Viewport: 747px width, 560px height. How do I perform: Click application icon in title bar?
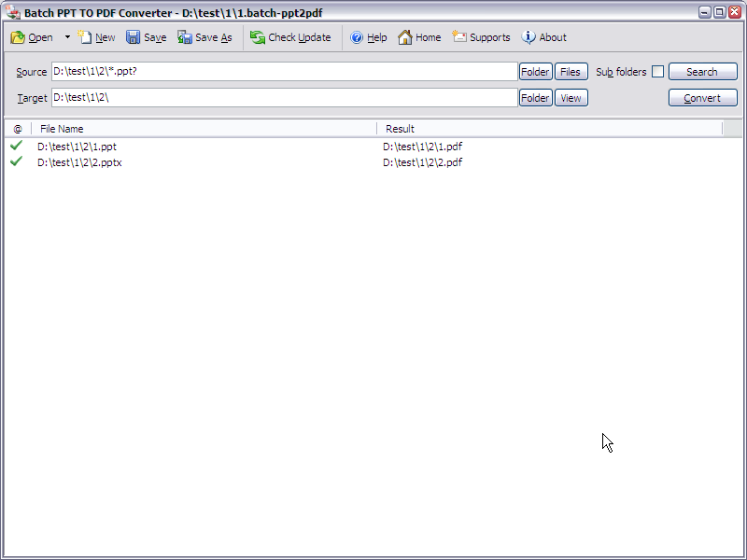[13, 12]
